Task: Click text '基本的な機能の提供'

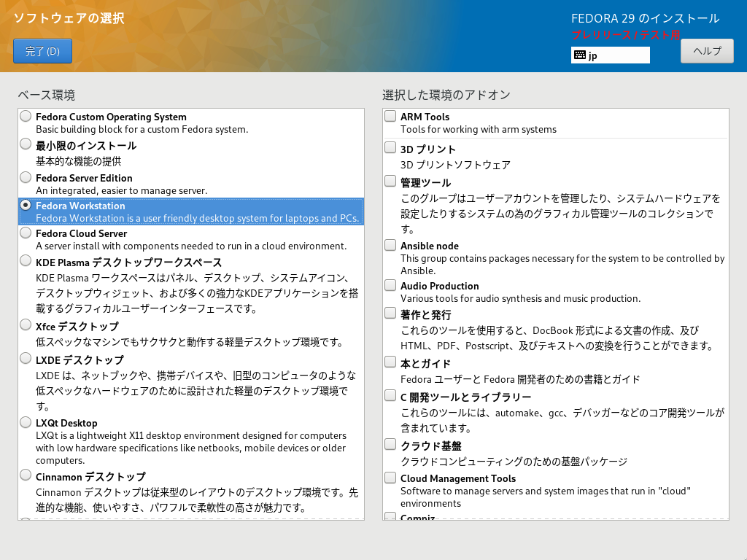Action: click(x=79, y=161)
